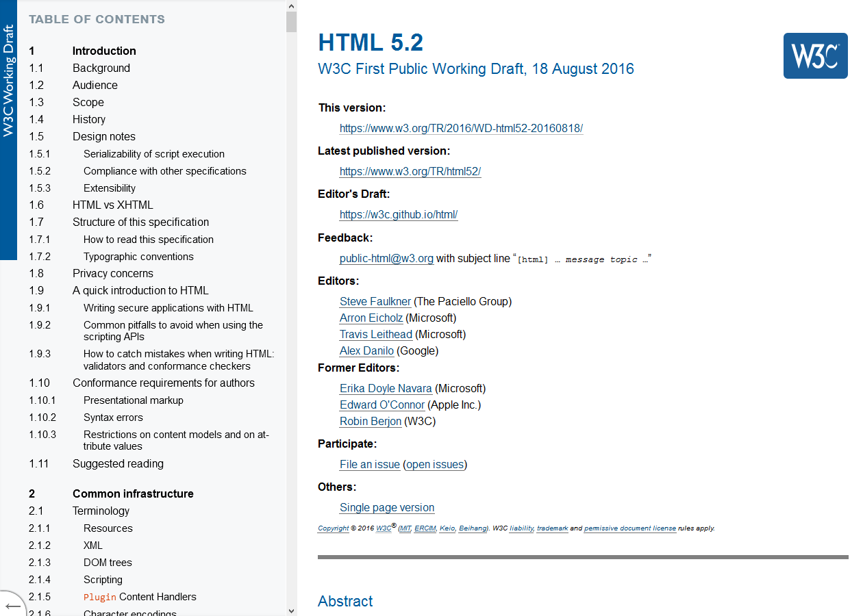
Task: Open section 1 Introduction in the contents
Action: [104, 51]
